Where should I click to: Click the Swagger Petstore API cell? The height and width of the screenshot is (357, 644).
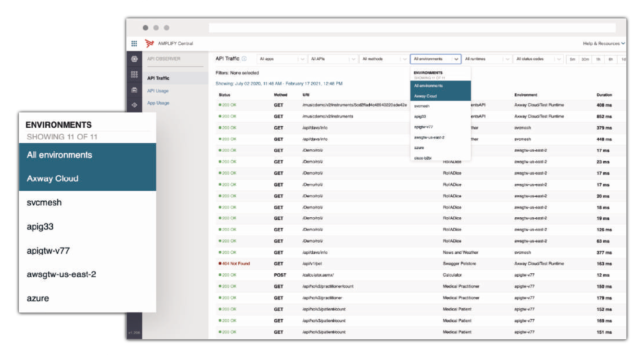tap(459, 263)
